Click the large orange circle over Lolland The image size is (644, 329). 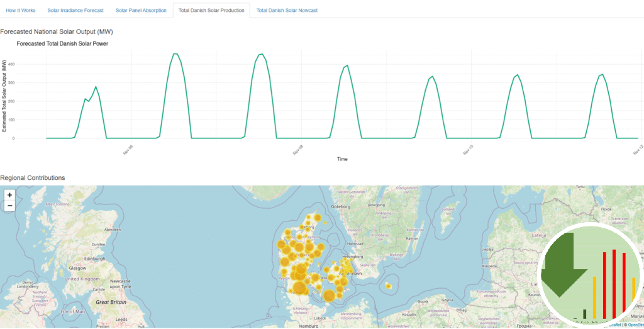(328, 296)
